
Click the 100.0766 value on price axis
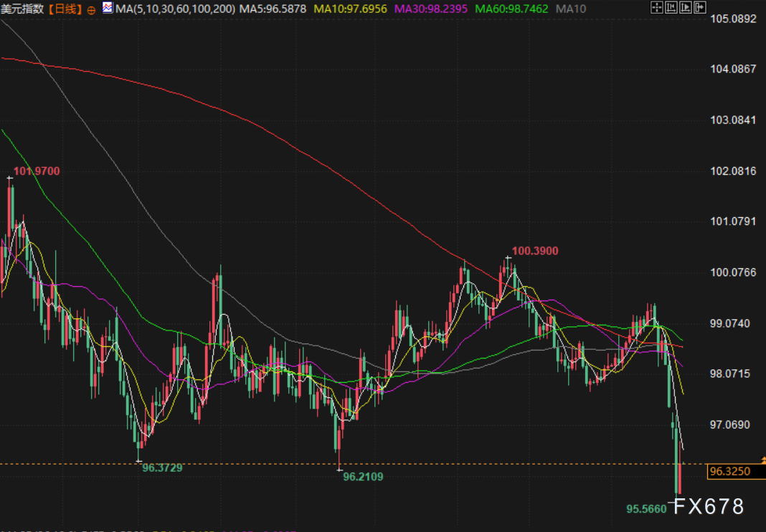[733, 272]
